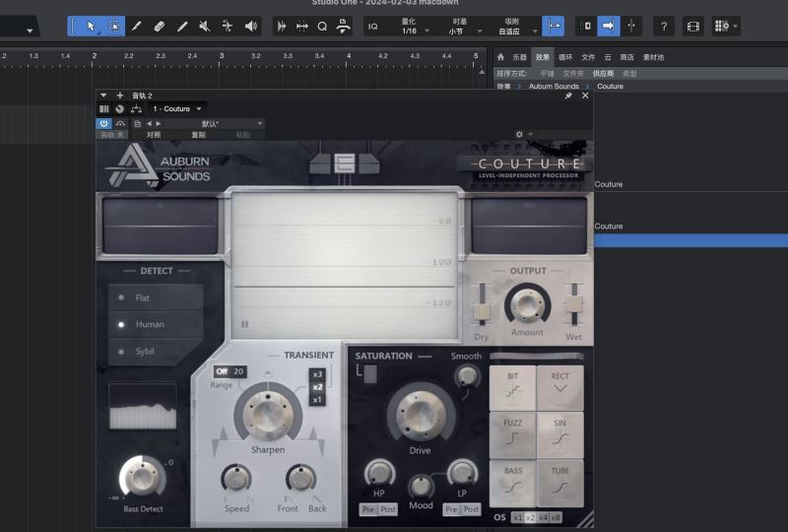Click the channel editor bars icon
788x532 pixels.
[x=104, y=108]
